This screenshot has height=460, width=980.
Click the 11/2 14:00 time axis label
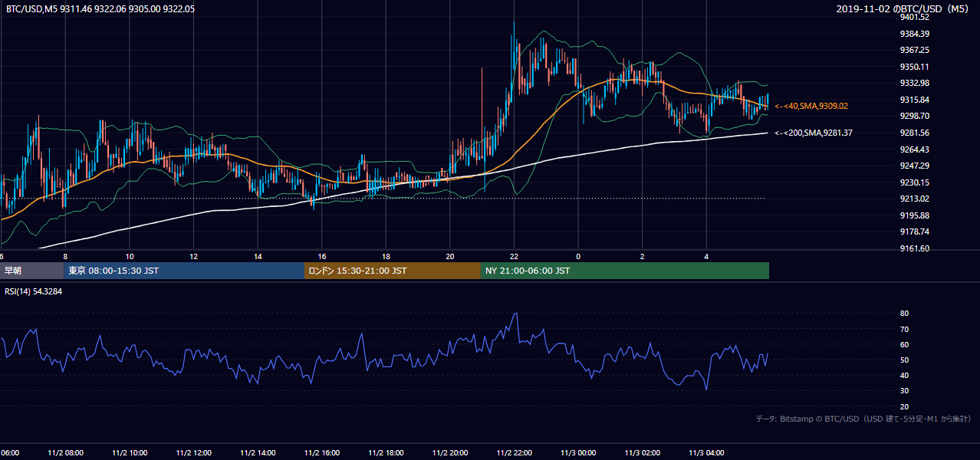pos(258,452)
